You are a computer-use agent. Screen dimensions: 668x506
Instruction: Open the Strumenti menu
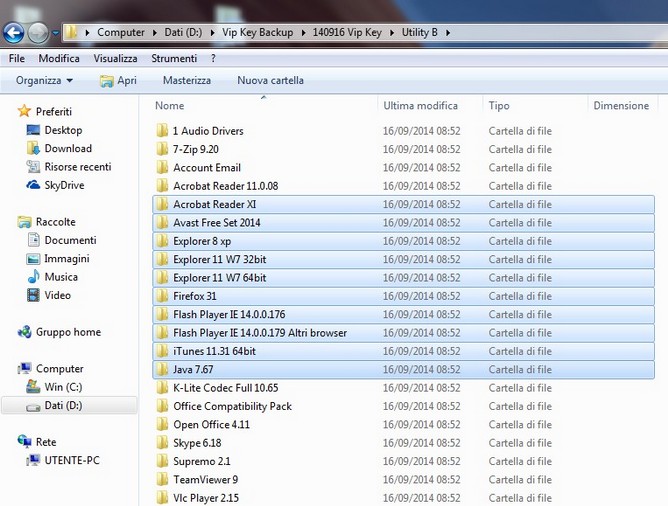coord(174,58)
